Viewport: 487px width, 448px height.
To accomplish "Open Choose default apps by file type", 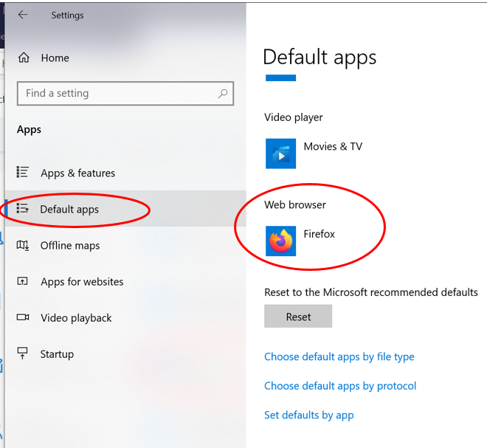I will [x=339, y=356].
